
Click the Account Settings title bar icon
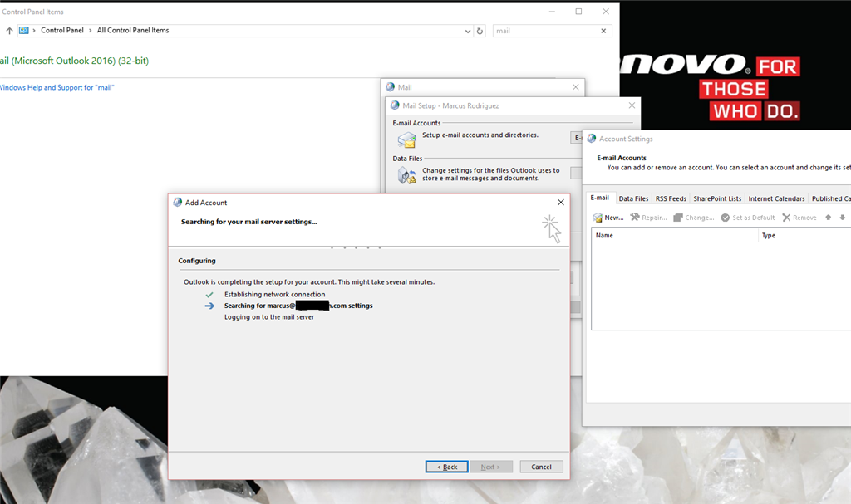[x=592, y=139]
